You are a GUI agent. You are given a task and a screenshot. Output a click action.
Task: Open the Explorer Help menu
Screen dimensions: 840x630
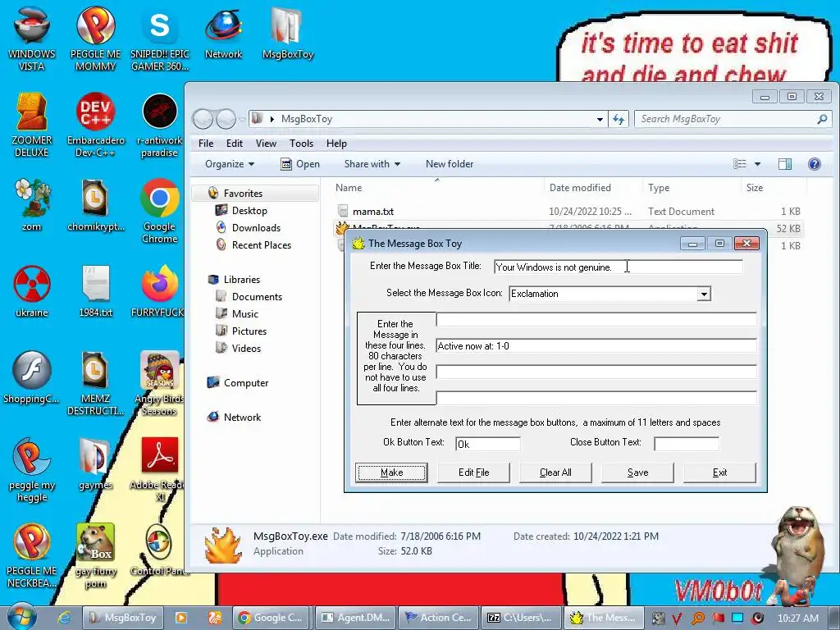click(x=336, y=144)
